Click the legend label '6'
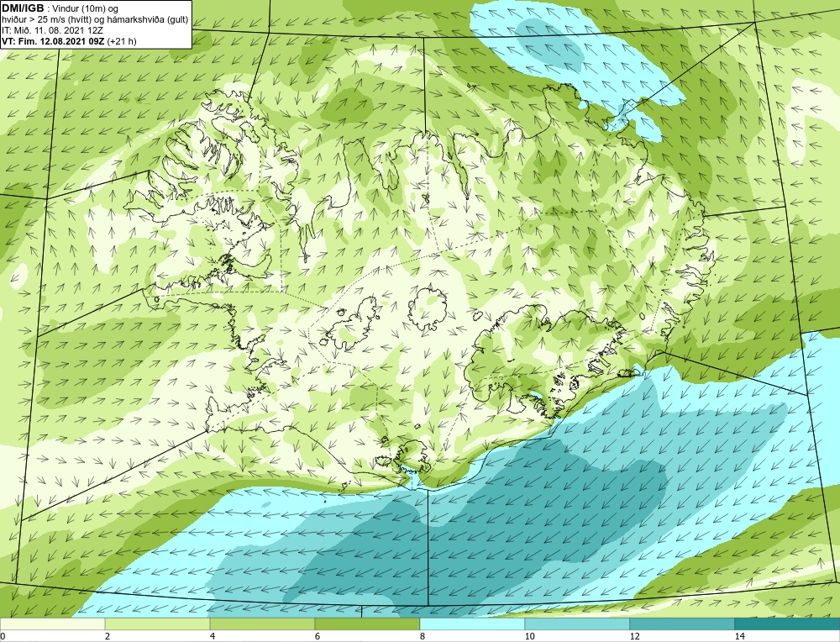 pos(318,636)
